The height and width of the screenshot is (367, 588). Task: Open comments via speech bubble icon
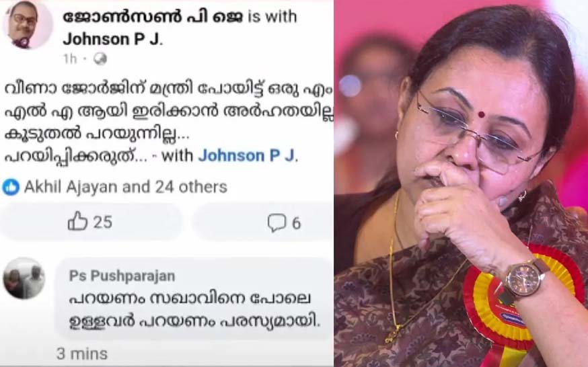click(x=277, y=223)
